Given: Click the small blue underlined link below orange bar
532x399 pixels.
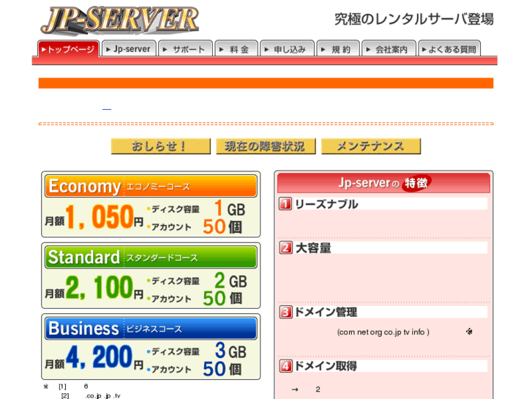Looking at the screenshot, I should click(107, 109).
